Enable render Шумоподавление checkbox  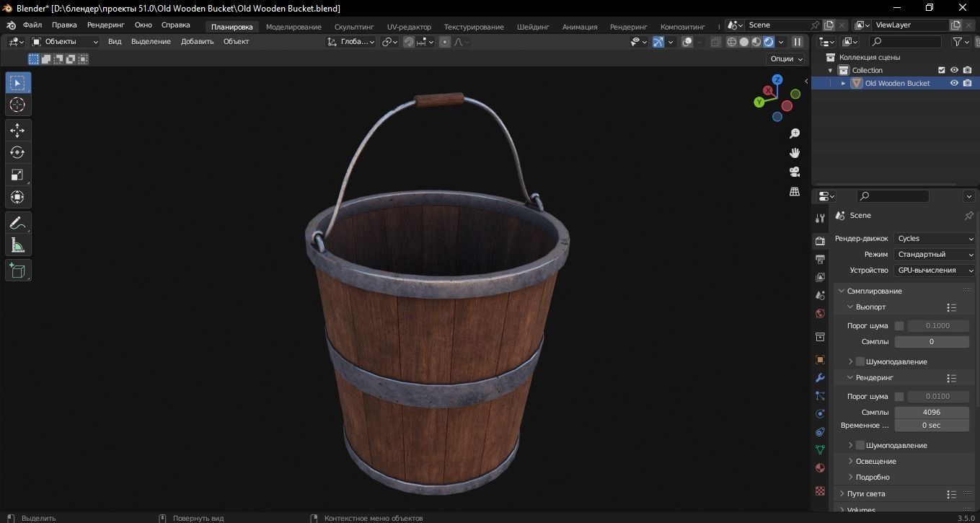pyautogui.click(x=860, y=445)
